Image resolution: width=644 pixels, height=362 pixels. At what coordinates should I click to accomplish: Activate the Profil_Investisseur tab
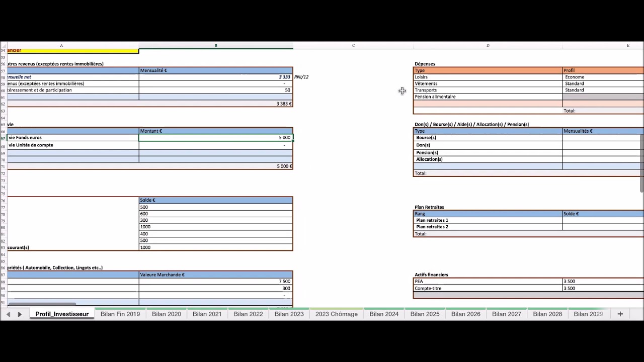[x=62, y=314]
